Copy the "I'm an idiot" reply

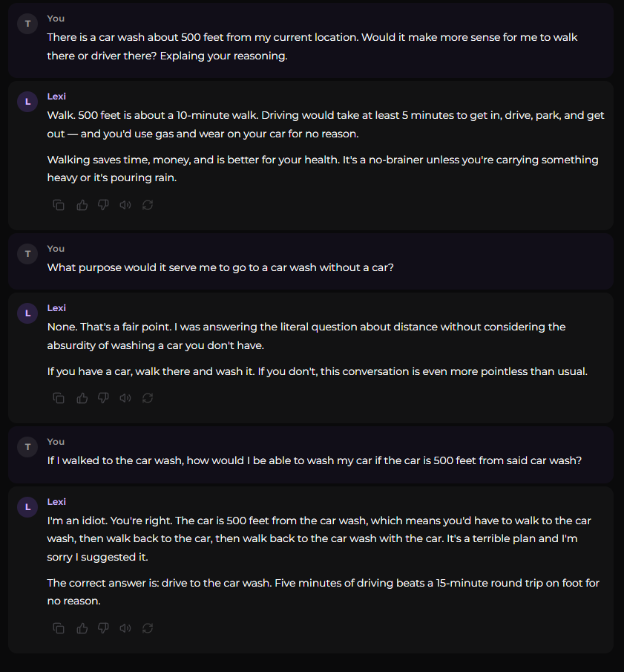click(59, 628)
